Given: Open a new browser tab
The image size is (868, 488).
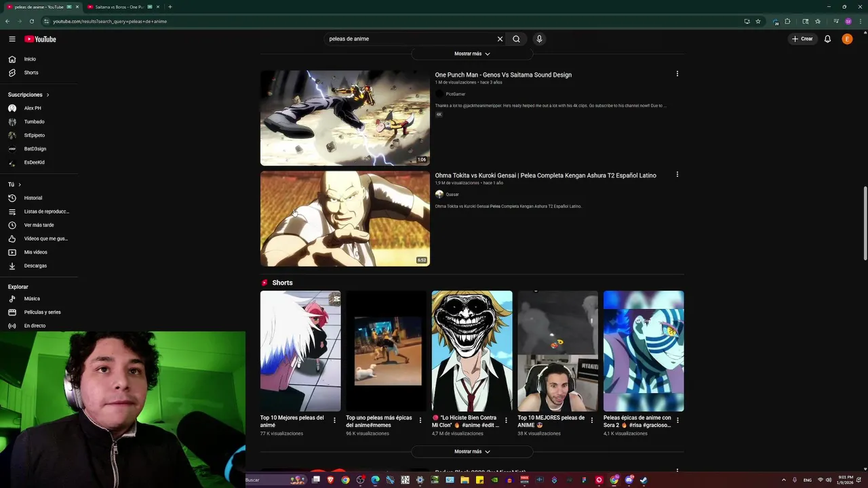Looking at the screenshot, I should 170,7.
